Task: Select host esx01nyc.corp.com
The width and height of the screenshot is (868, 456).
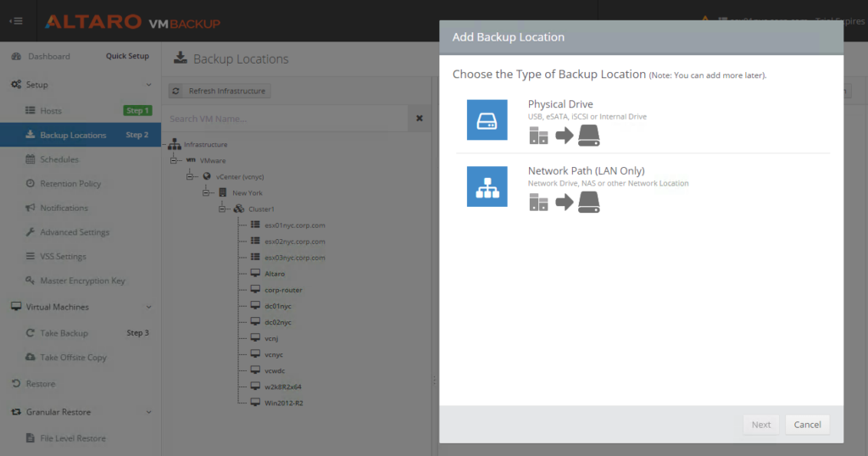Action: (294, 225)
